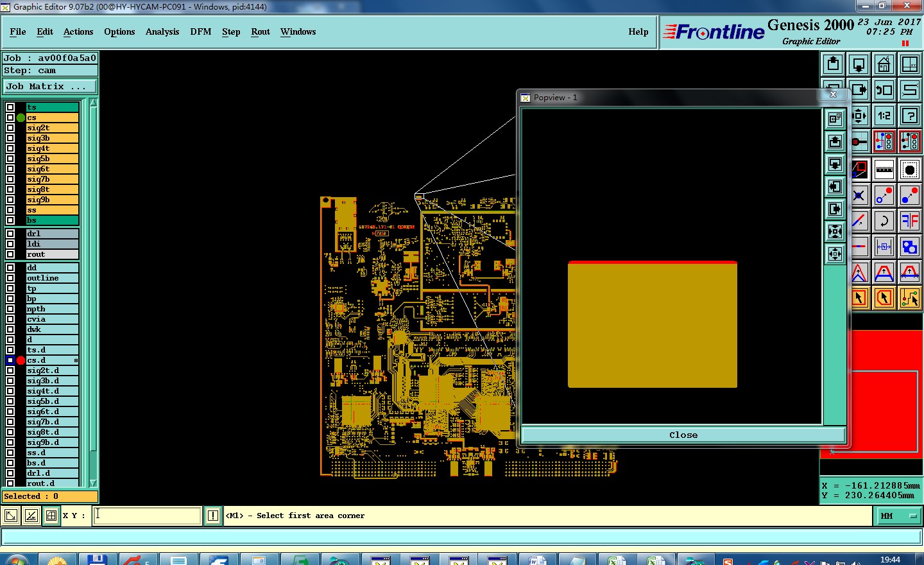Select the ruler measurement tool icon
The image size is (924, 565).
click(x=884, y=169)
